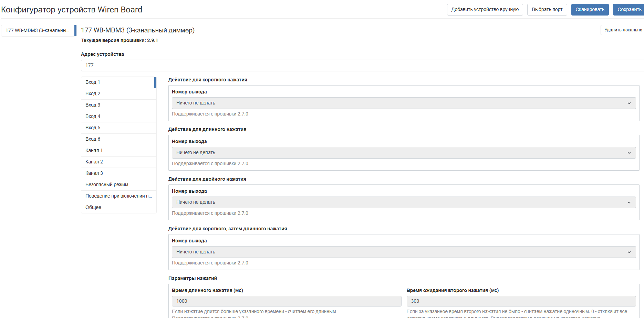Open short-then-long press output dropdown
Image resolution: width=644 pixels, height=321 pixels.
[x=403, y=252]
